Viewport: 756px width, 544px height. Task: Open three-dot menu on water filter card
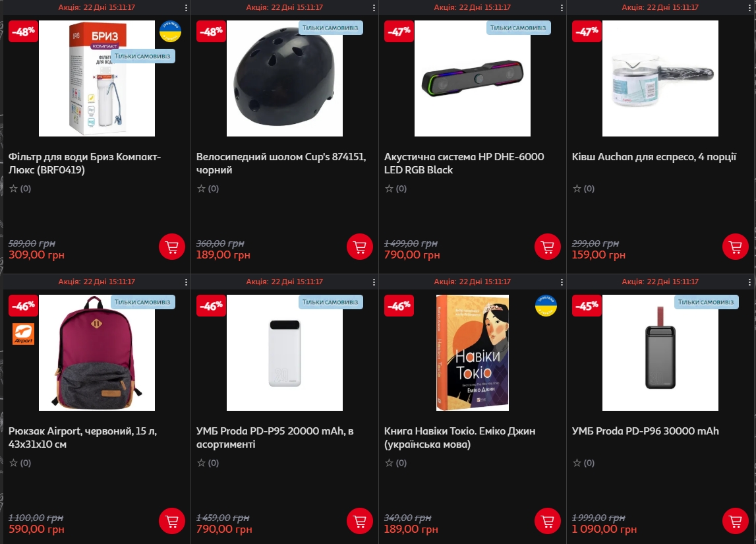[x=186, y=8]
